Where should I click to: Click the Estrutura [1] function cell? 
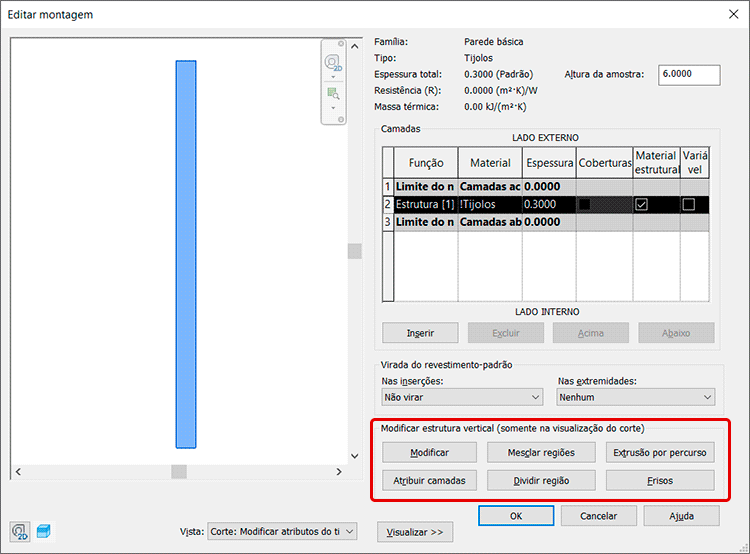(426, 205)
